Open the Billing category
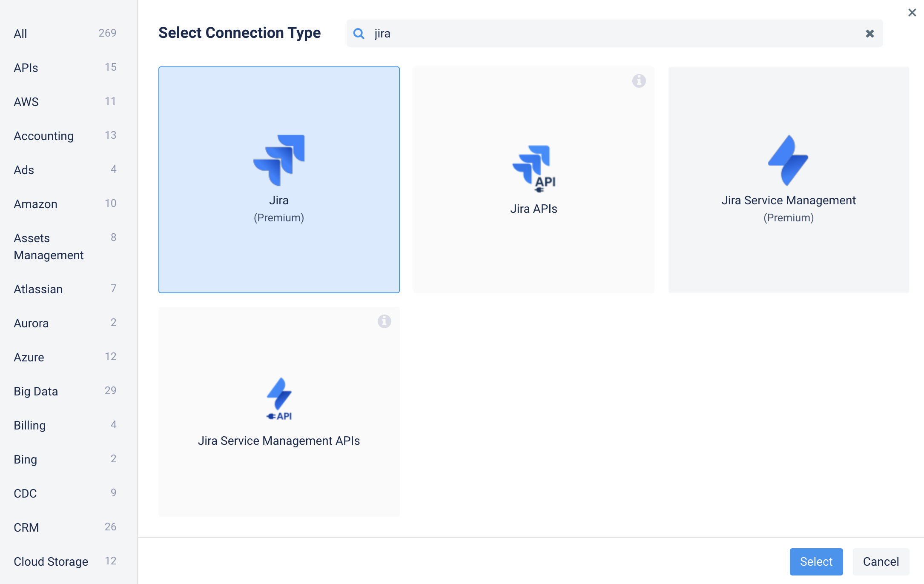 point(65,425)
